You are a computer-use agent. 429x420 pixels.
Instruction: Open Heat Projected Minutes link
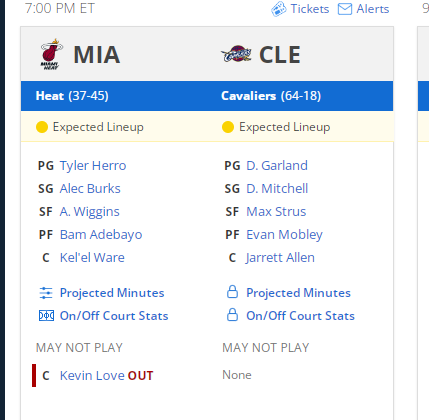coord(112,293)
